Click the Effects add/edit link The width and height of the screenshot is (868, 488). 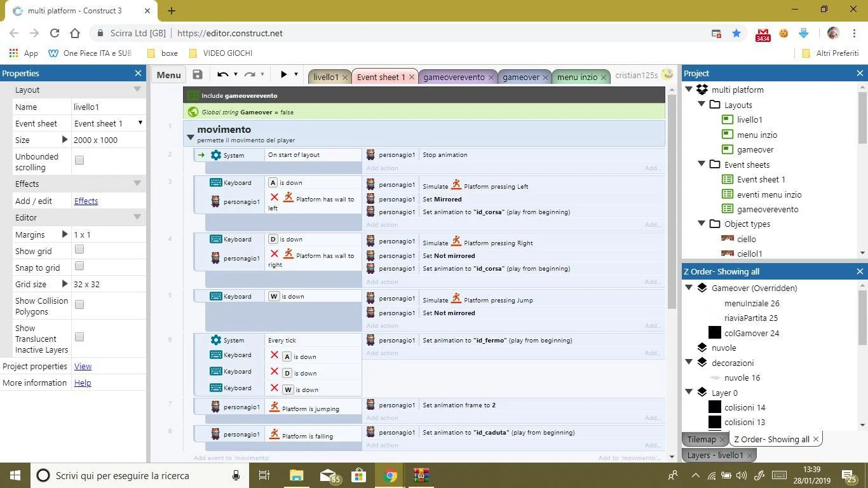[x=86, y=201]
